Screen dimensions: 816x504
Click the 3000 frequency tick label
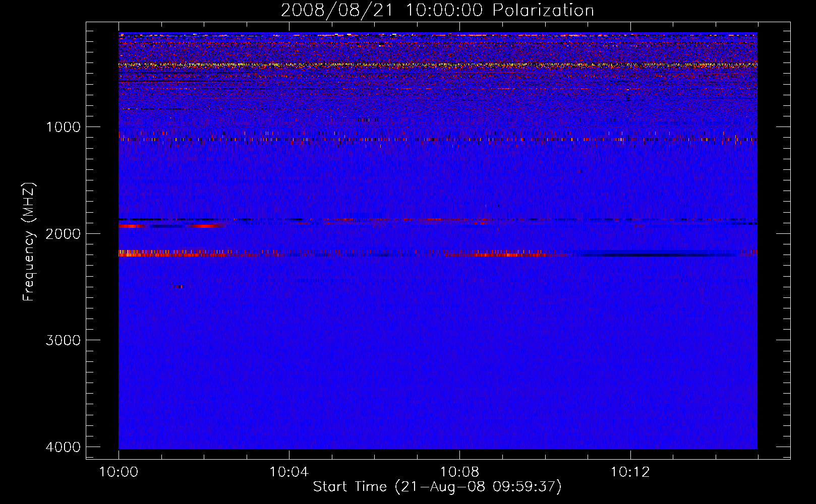tap(63, 340)
